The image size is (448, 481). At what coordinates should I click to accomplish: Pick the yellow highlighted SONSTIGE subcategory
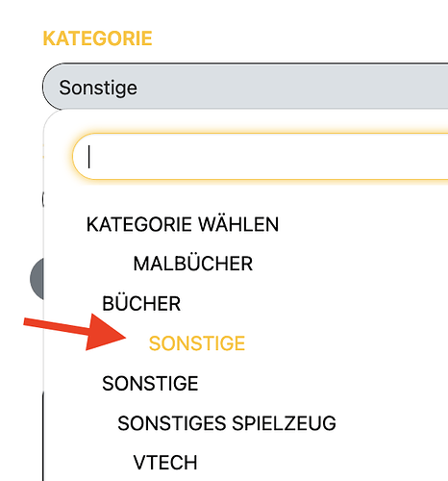(x=197, y=343)
